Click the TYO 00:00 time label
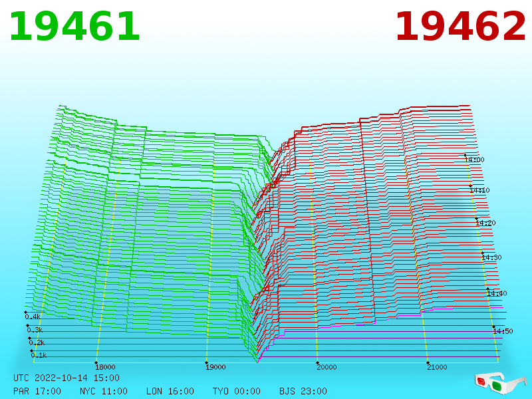532x399 pixels. click(x=237, y=391)
